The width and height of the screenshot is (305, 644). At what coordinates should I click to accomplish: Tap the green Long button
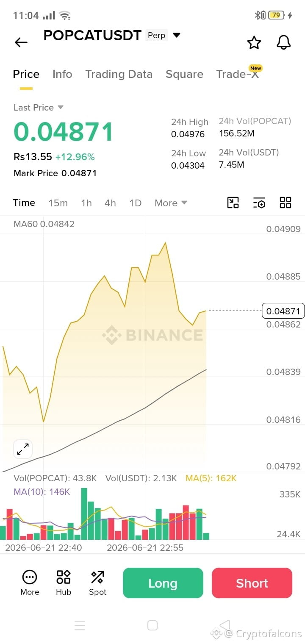(x=163, y=583)
